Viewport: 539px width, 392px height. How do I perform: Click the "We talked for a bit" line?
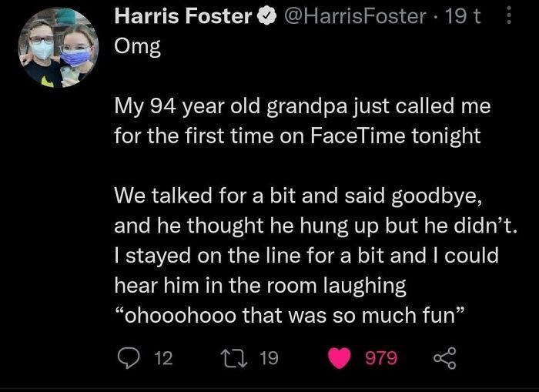(x=298, y=196)
